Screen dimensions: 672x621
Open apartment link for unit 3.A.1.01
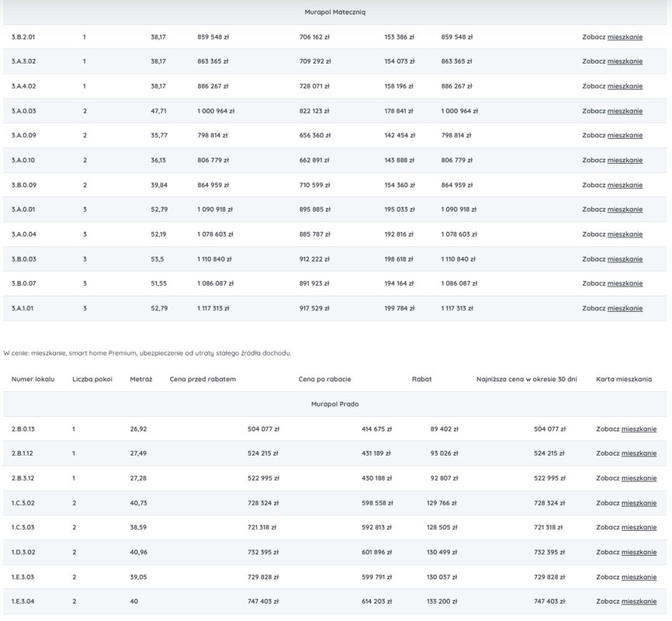pyautogui.click(x=625, y=308)
